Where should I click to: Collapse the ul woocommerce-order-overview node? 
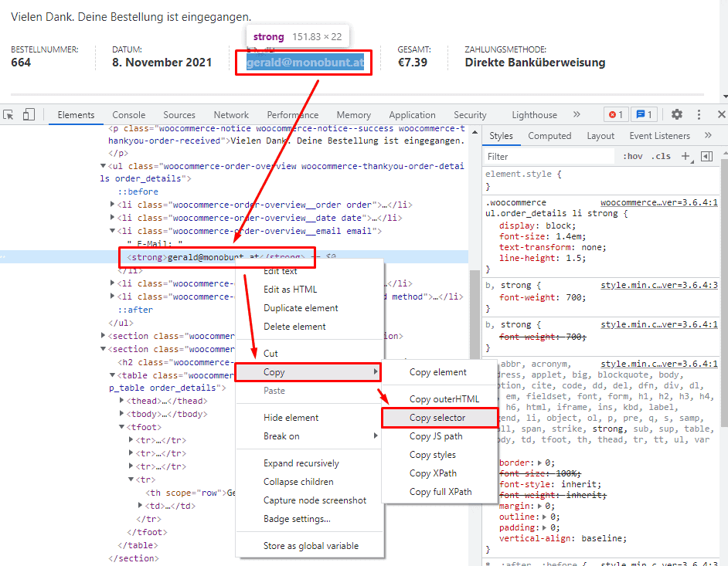tap(103, 165)
